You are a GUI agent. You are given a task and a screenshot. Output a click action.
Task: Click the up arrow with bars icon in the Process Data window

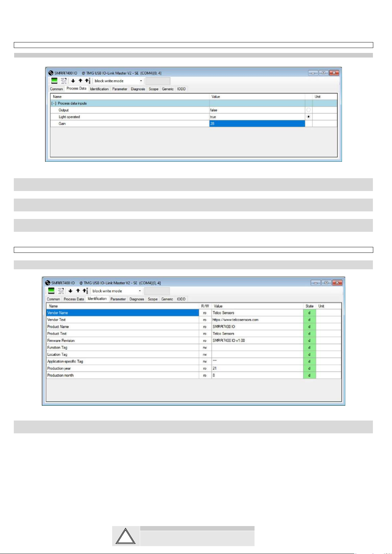[x=87, y=81]
